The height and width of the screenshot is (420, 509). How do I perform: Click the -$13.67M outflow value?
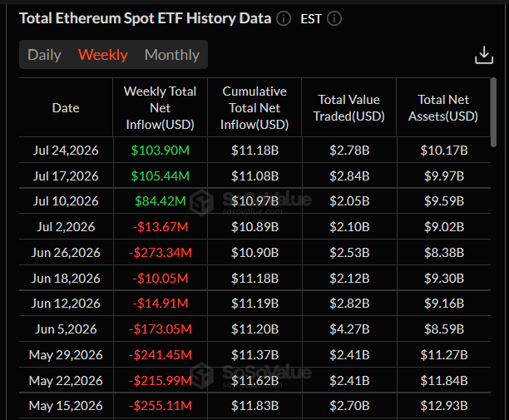[160, 226]
